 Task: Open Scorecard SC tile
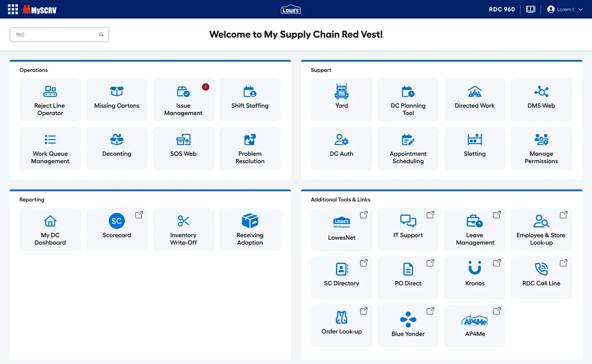117,229
